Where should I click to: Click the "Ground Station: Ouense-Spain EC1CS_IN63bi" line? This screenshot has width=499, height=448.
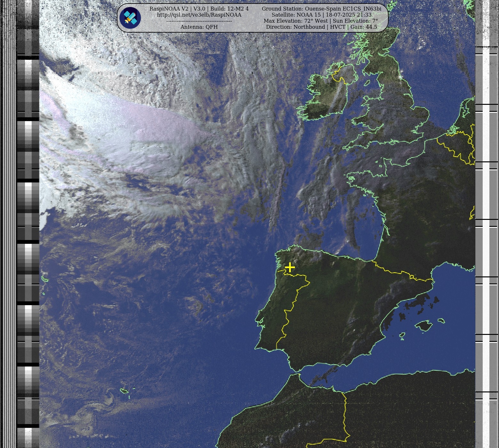(321, 9)
